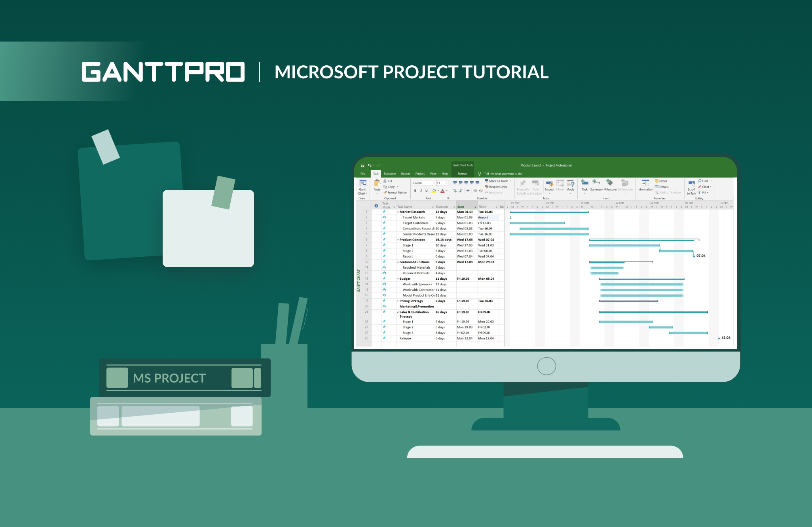Click the Font dialog launcher
The height and width of the screenshot is (527, 812).
click(448, 198)
